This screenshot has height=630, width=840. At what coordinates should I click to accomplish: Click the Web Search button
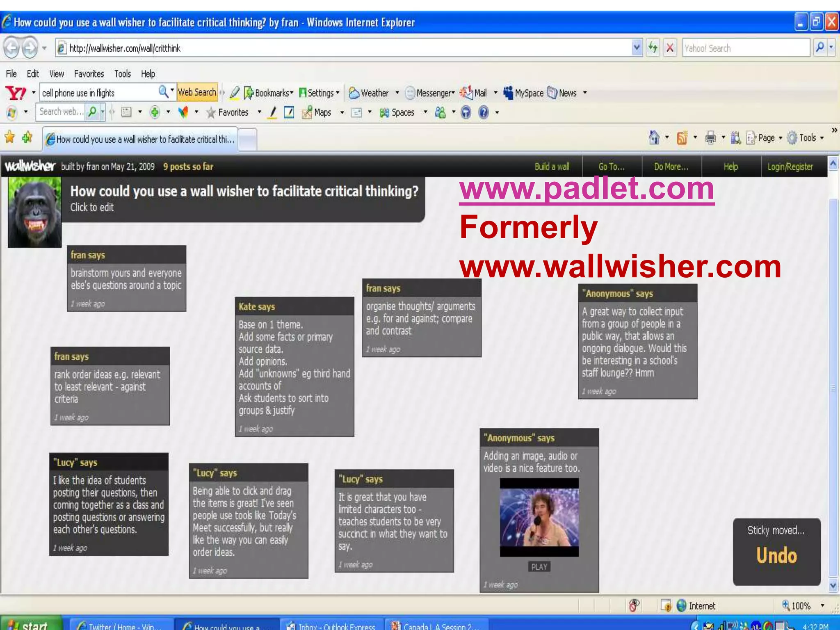tap(197, 92)
